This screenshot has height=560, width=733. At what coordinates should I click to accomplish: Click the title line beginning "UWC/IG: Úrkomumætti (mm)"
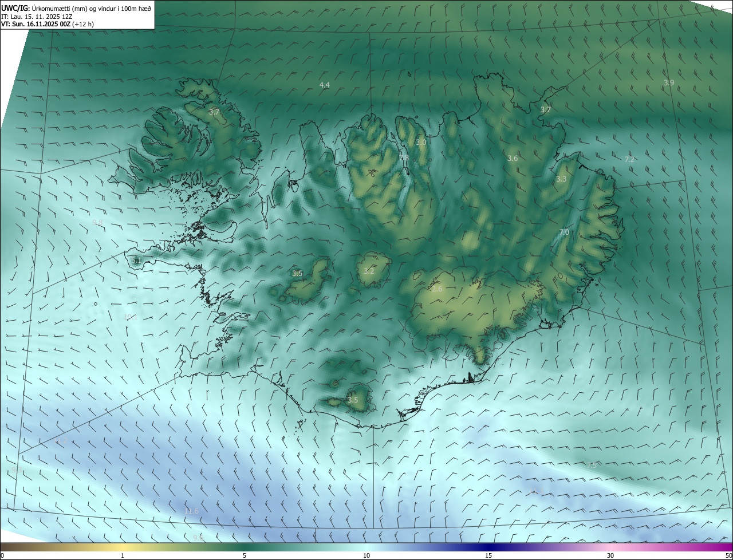click(76, 8)
